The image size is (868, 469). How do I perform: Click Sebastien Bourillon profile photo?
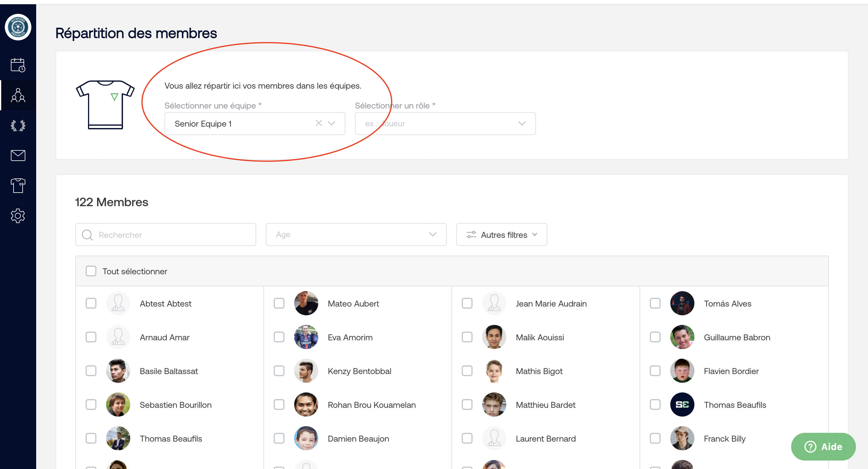118,404
